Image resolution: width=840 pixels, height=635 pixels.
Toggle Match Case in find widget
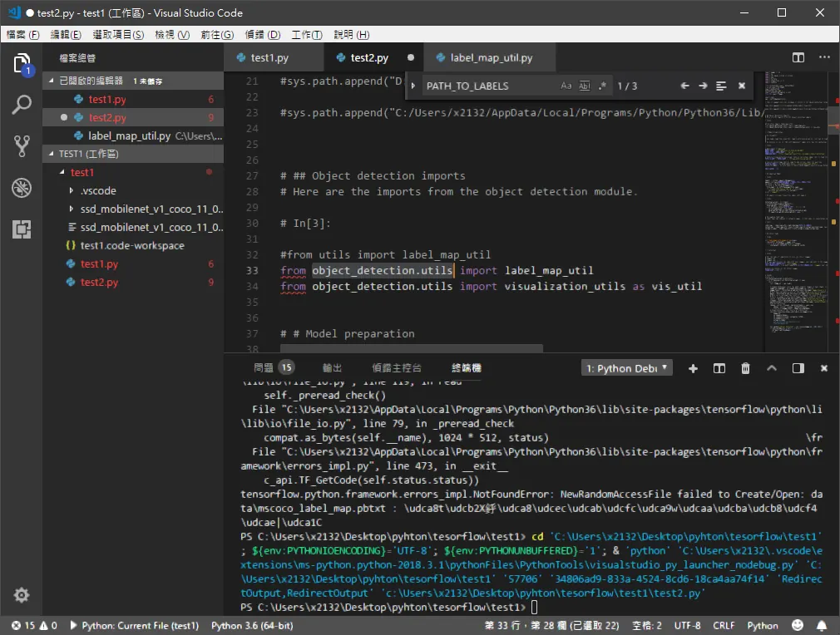(566, 86)
